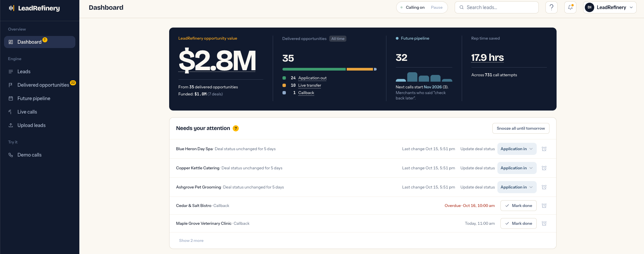Click the Delivered opportunities flag icon

click(11, 85)
